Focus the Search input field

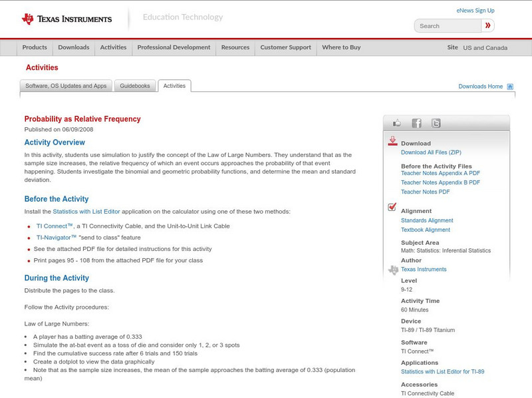[x=448, y=26]
